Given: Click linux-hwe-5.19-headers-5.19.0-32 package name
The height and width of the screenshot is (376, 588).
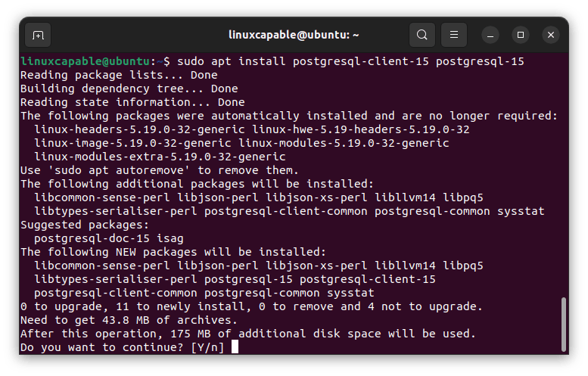Looking at the screenshot, I should (x=360, y=129).
